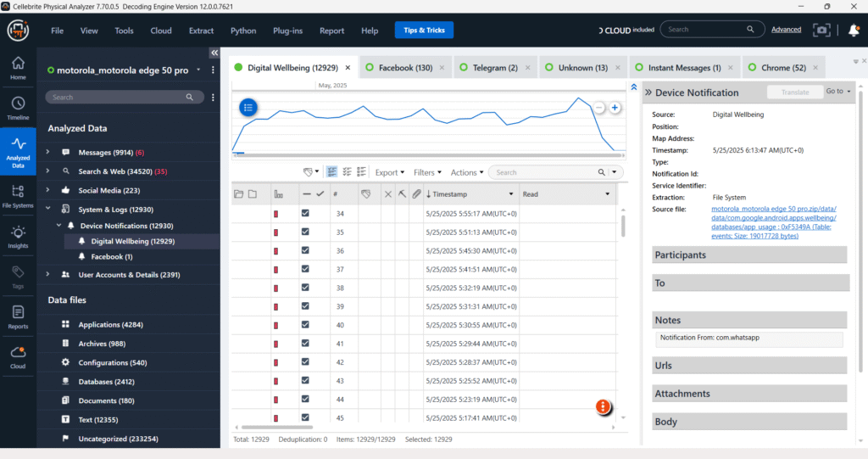
Task: Open the Home sidebar section
Action: pos(18,68)
